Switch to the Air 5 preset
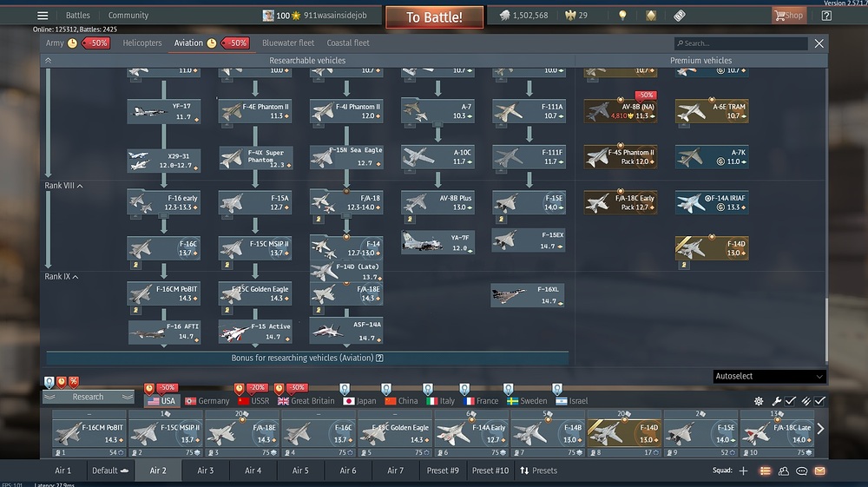This screenshot has width=868, height=487. pyautogui.click(x=300, y=471)
